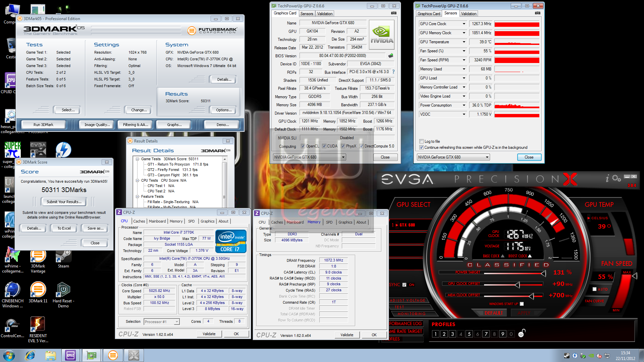The width and height of the screenshot is (644, 362).
Task: Enable the Windows Start Up checkbox
Action: coord(522,304)
